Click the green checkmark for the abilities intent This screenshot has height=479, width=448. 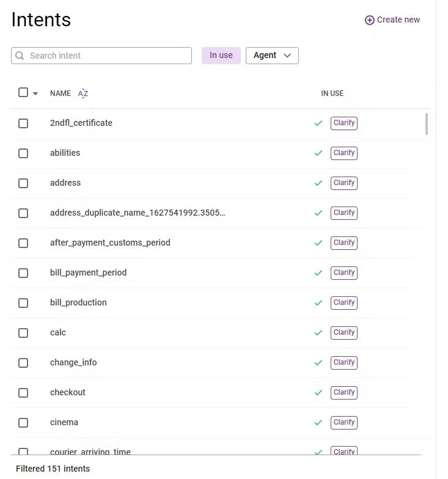click(x=318, y=153)
